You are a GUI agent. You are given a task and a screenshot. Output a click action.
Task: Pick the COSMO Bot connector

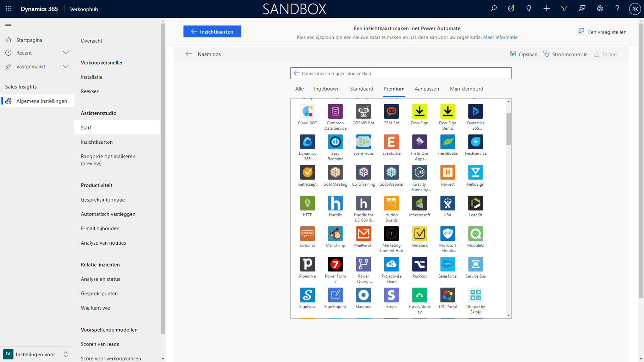363,111
